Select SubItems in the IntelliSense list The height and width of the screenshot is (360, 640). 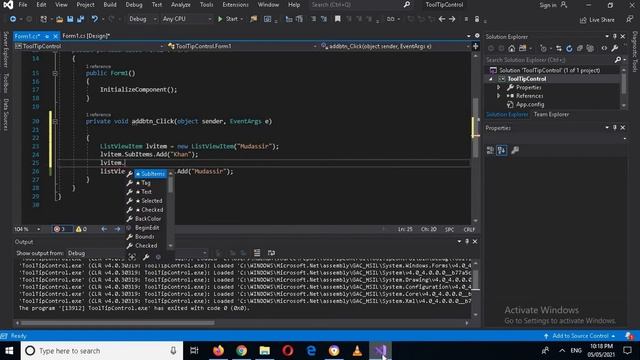click(x=150, y=174)
